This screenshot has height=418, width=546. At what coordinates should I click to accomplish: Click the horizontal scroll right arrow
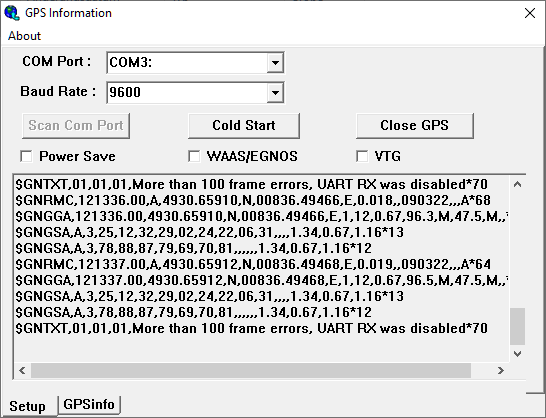501,370
